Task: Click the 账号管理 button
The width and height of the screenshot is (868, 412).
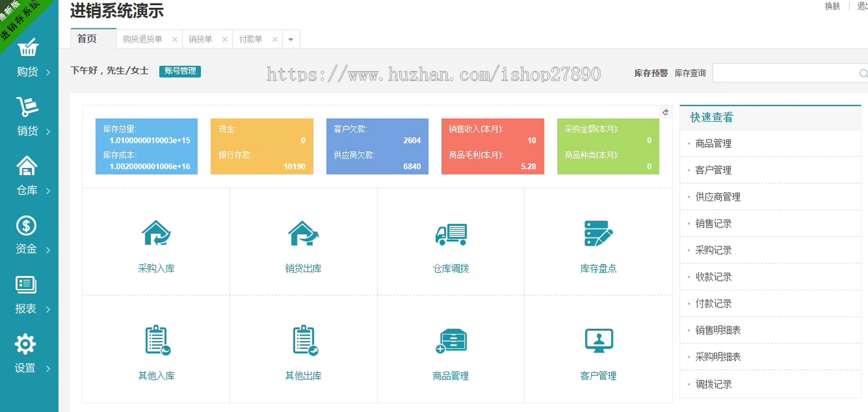Action: coord(180,71)
